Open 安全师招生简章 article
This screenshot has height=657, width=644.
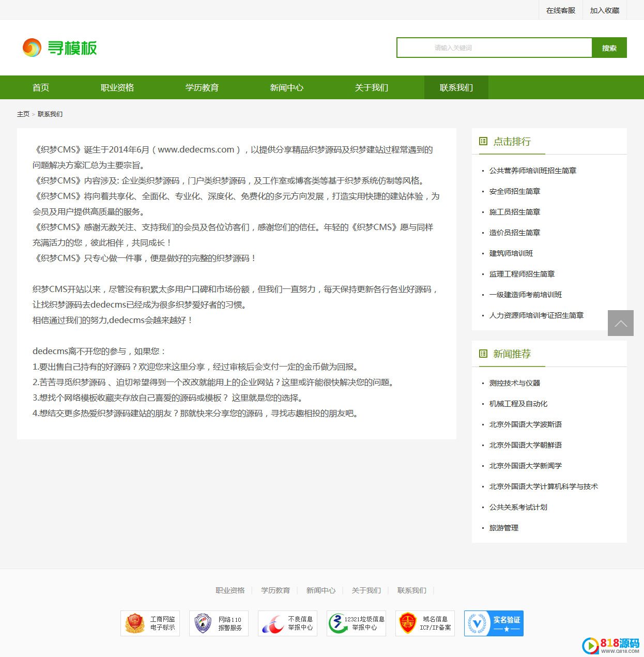coord(515,191)
